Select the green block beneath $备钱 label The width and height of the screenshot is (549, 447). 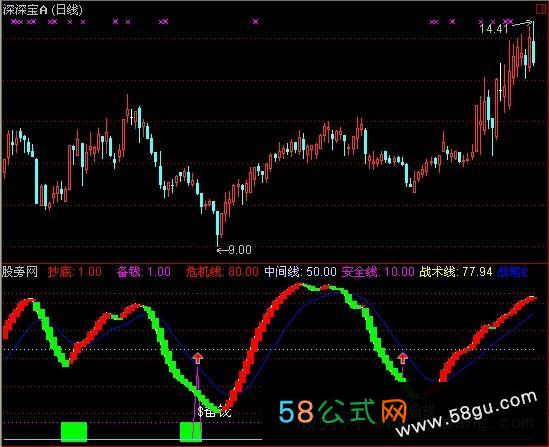(x=191, y=431)
